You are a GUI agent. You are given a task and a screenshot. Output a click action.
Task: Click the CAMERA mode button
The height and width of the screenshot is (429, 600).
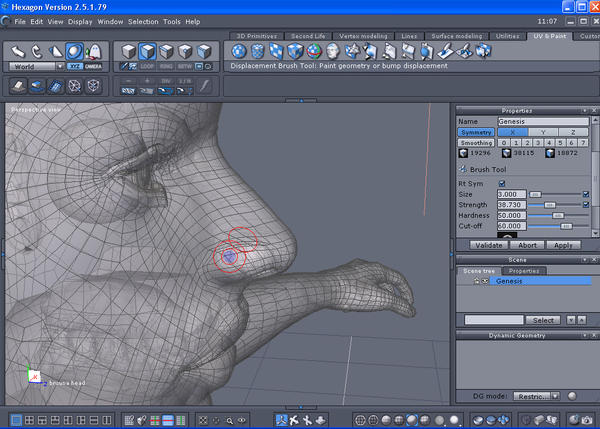(93, 66)
